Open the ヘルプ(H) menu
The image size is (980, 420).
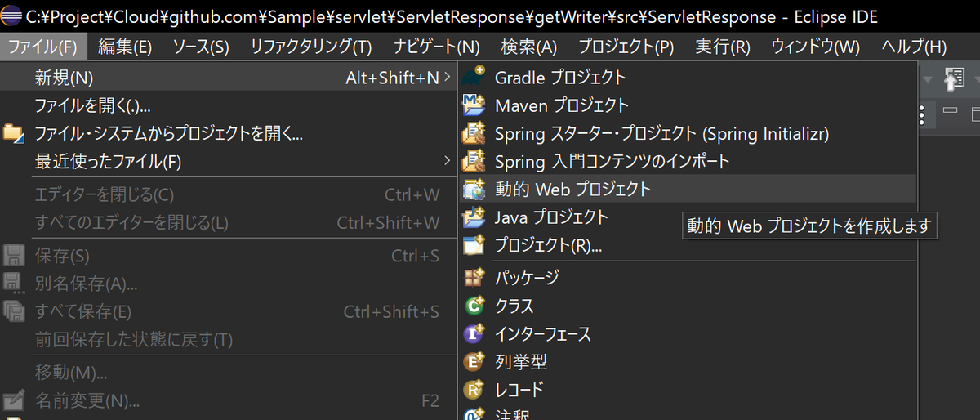[x=914, y=47]
